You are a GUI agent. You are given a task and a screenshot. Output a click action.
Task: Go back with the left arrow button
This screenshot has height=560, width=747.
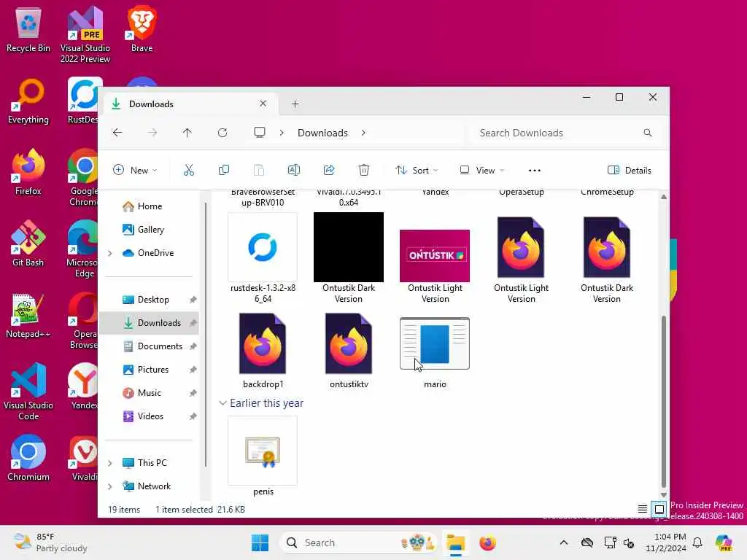pos(117,133)
